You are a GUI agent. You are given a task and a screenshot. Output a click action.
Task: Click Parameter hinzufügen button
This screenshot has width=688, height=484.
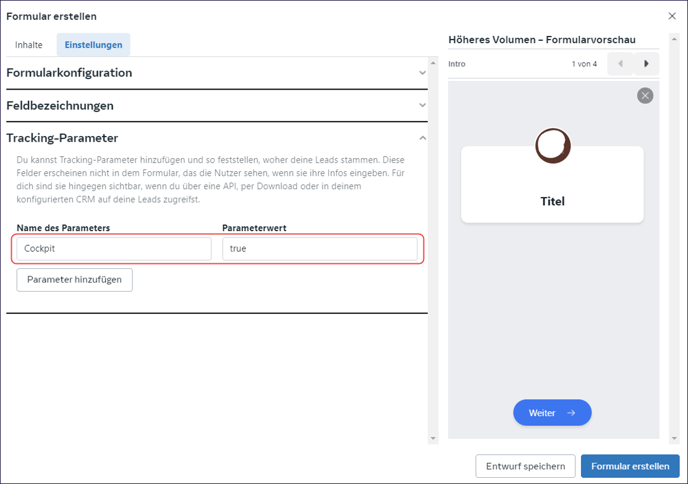[x=75, y=280]
